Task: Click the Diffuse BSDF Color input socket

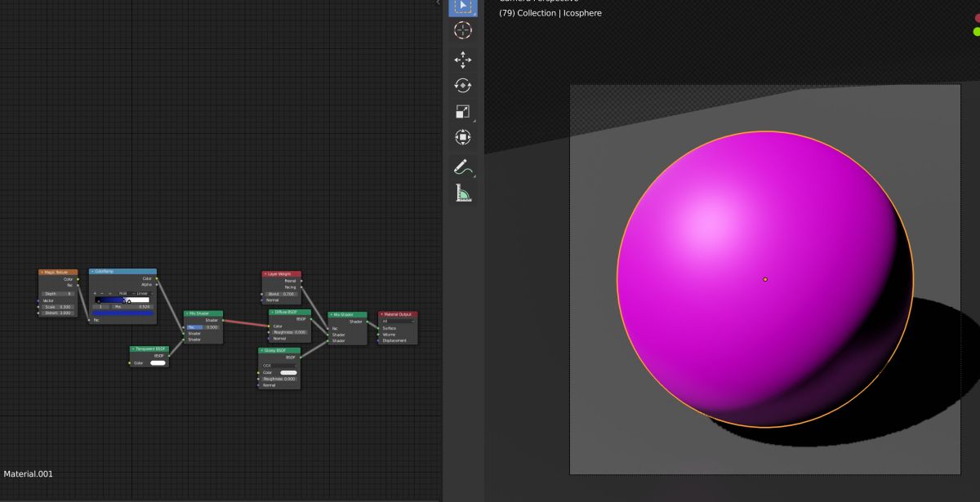Action: pos(269,327)
